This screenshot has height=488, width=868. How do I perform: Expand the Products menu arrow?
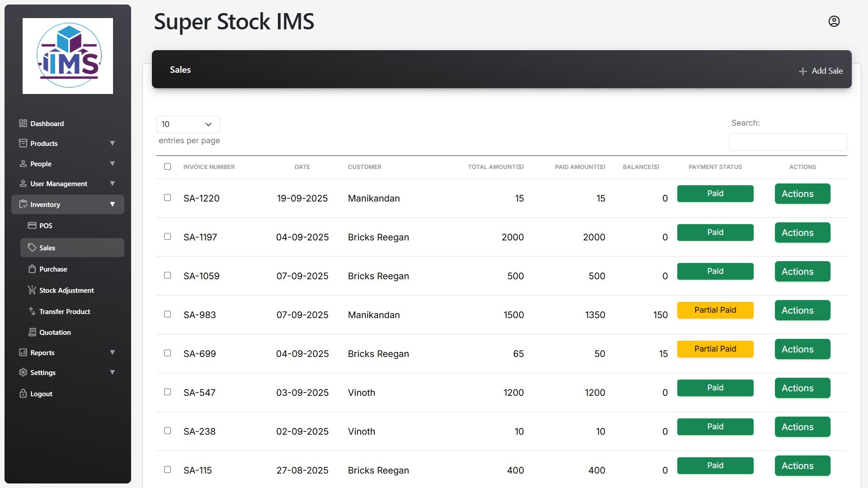[x=113, y=143]
